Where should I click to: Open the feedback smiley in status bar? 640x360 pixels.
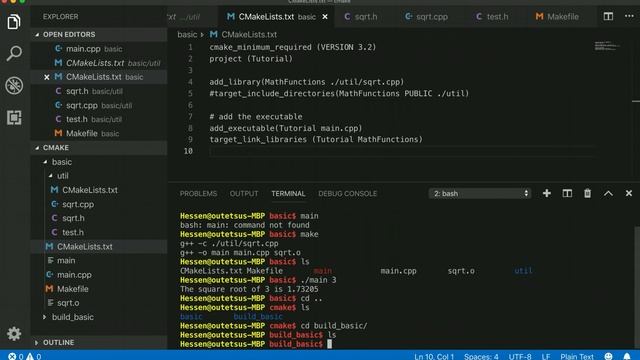point(608,356)
